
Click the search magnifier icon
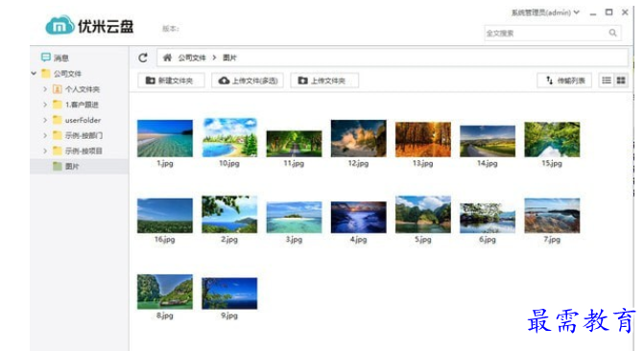pos(612,33)
